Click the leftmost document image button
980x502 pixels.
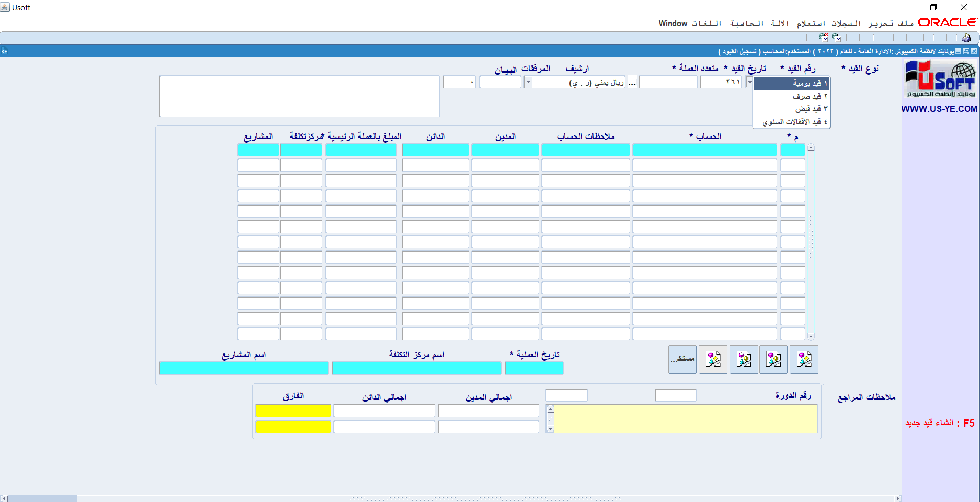713,359
